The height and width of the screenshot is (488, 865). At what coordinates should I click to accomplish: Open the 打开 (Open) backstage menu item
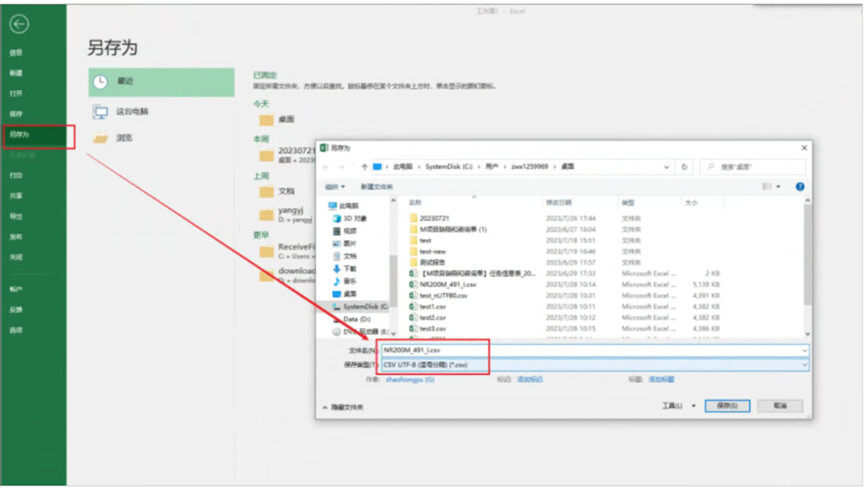[16, 93]
